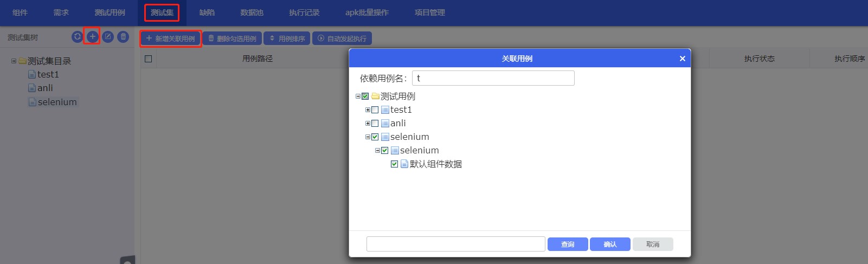
Task: Switch to the 测试用例 tab
Action: click(x=110, y=12)
